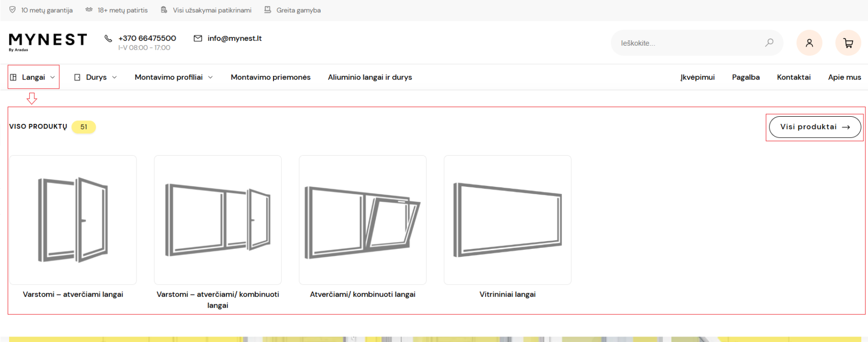868x342 pixels.
Task: Open Aliuminio langai ir durys menu item
Action: [x=370, y=77]
